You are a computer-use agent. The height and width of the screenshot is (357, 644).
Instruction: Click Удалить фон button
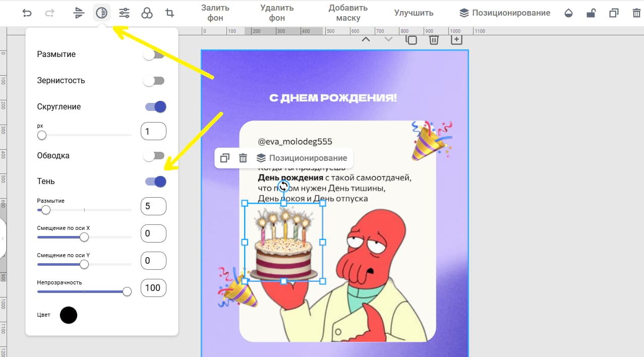[x=277, y=13]
